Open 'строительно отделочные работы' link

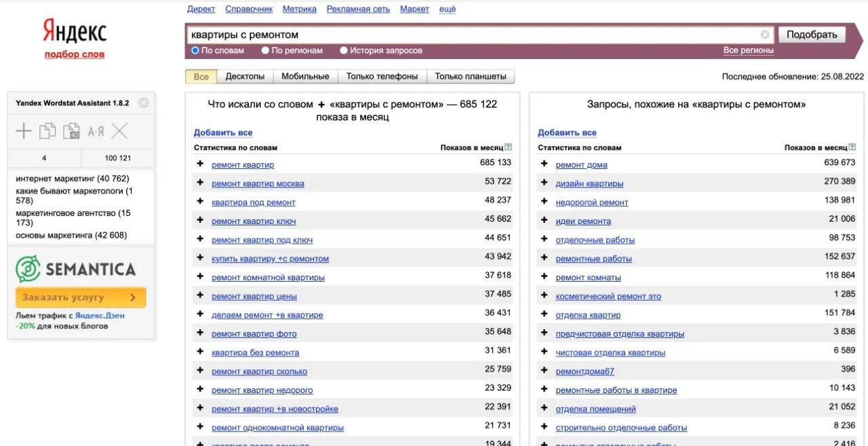(x=621, y=428)
